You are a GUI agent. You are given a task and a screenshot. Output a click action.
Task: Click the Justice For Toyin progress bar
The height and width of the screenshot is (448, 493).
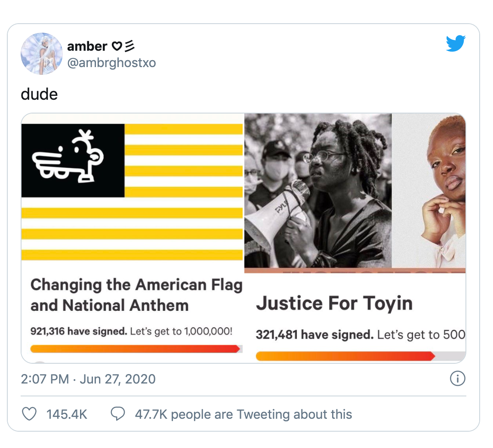pos(361,356)
